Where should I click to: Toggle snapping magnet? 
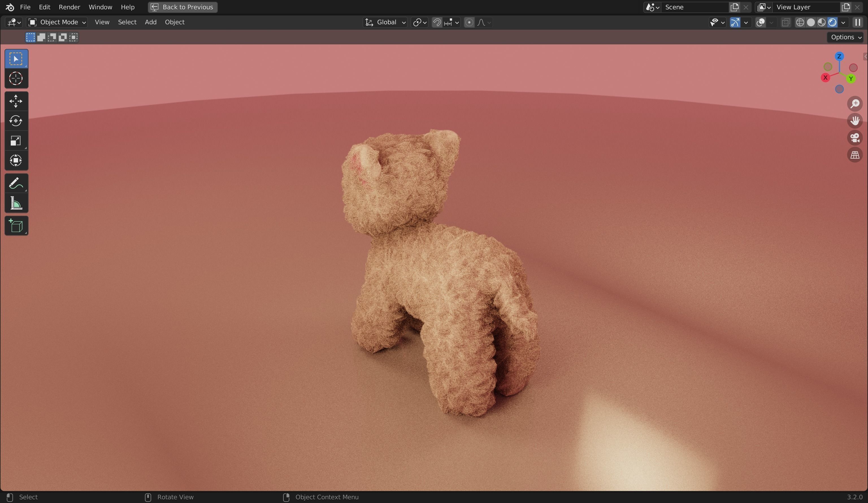(437, 22)
